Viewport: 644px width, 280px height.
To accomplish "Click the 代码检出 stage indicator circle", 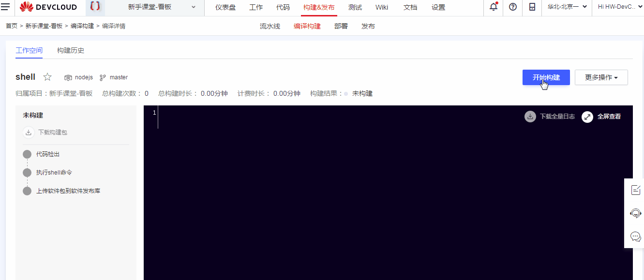I will (x=27, y=154).
